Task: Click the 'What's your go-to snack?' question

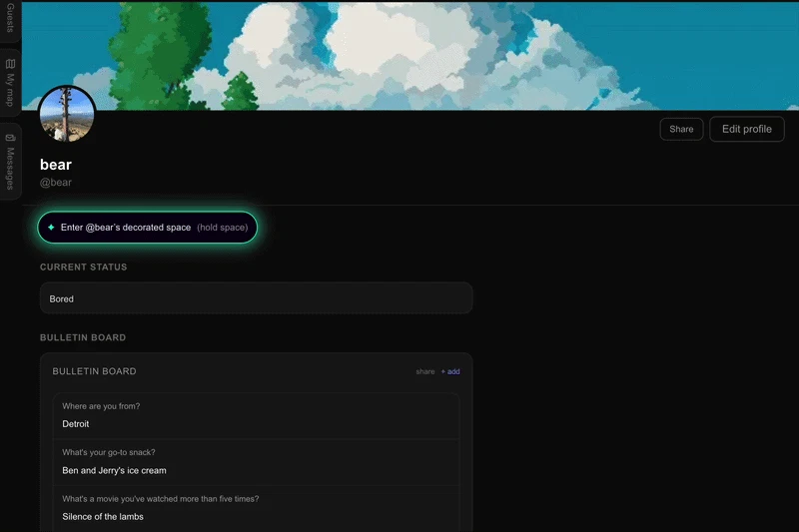Action: click(x=109, y=452)
